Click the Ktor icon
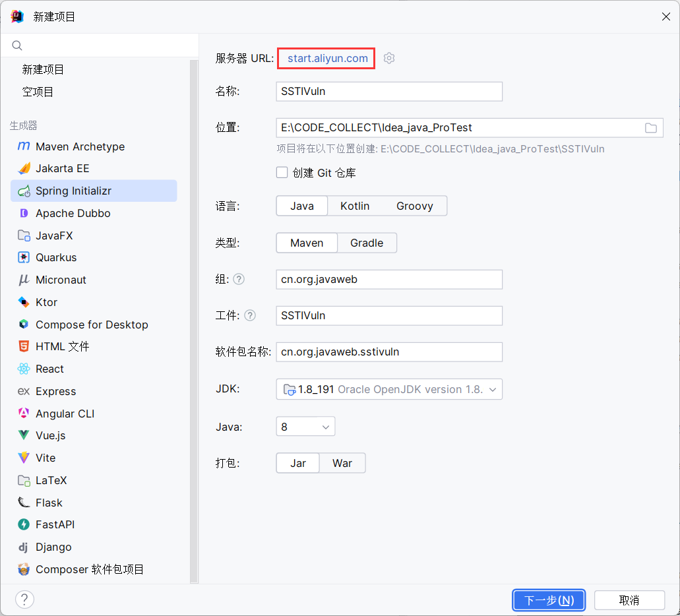Screen dimensions: 680x616 (24, 302)
